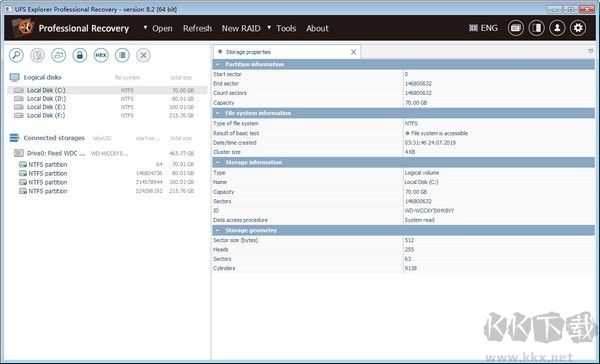Click the 'Count sectors' property label
This screenshot has height=364, width=600.
[x=230, y=93]
